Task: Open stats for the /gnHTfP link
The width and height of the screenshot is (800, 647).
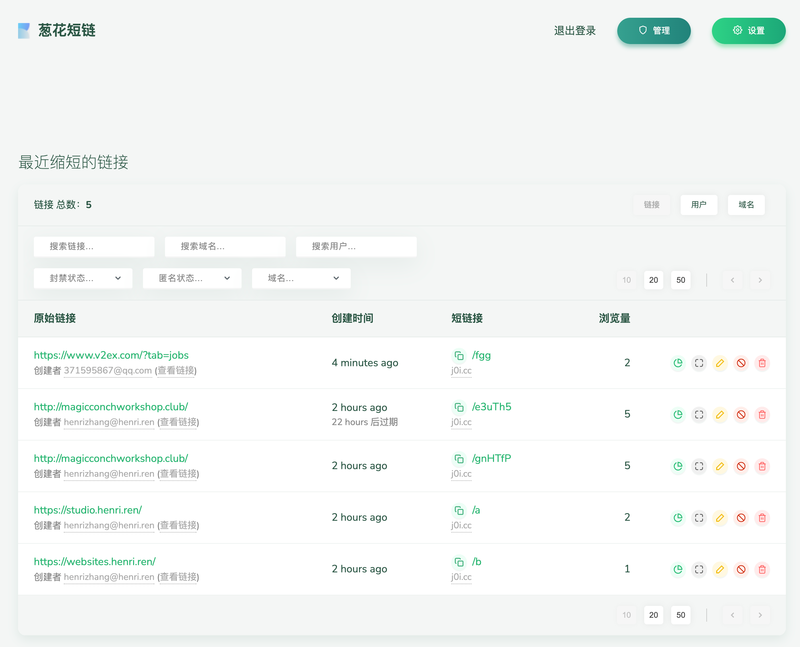Action: [678, 466]
